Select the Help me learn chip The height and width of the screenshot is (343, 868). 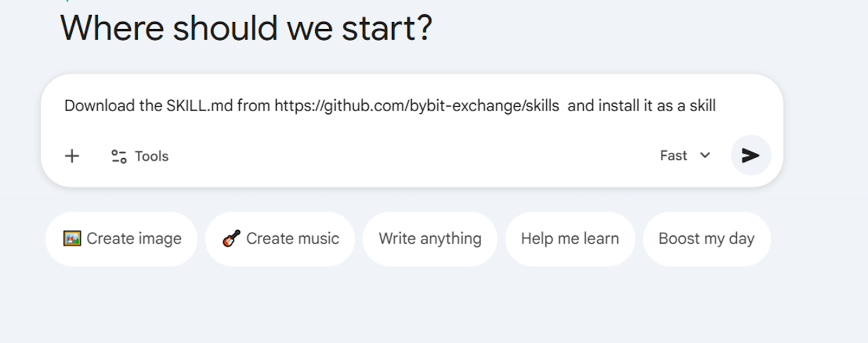coord(570,238)
